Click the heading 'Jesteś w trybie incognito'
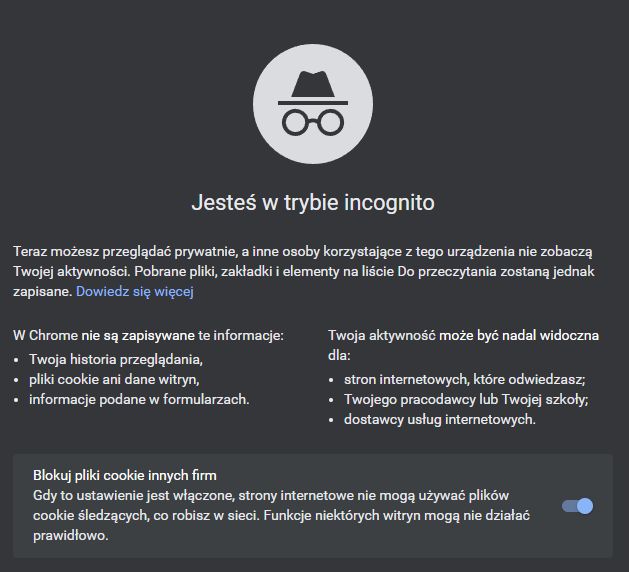Screen dimensions: 629x572 pos(313,202)
